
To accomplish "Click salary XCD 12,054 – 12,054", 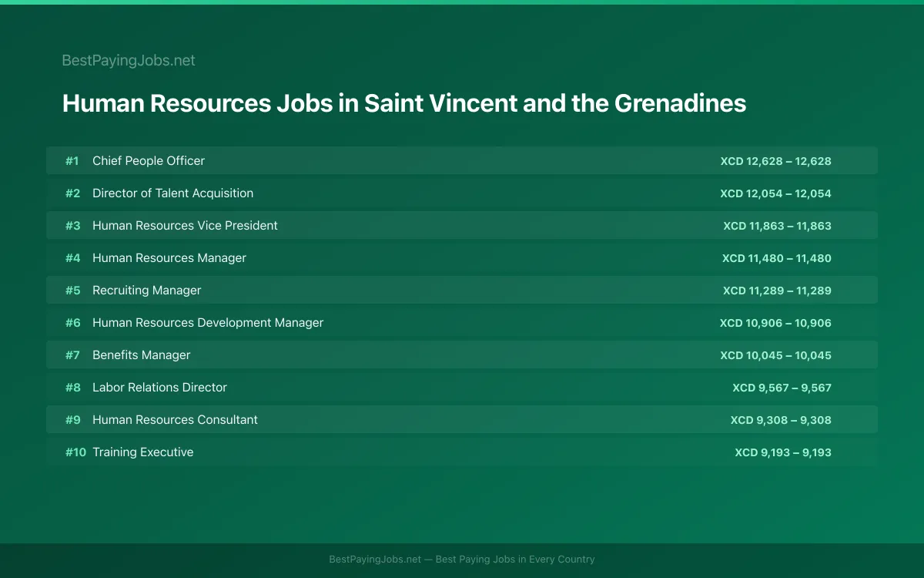I will pos(776,193).
